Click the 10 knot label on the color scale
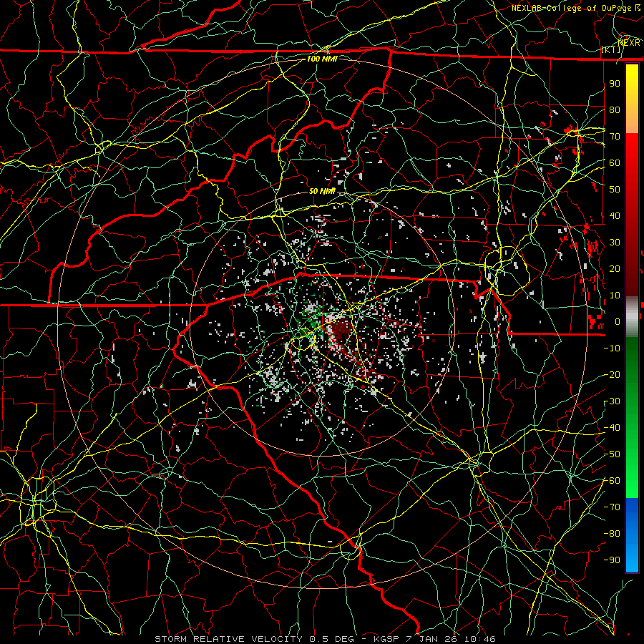 [x=615, y=296]
